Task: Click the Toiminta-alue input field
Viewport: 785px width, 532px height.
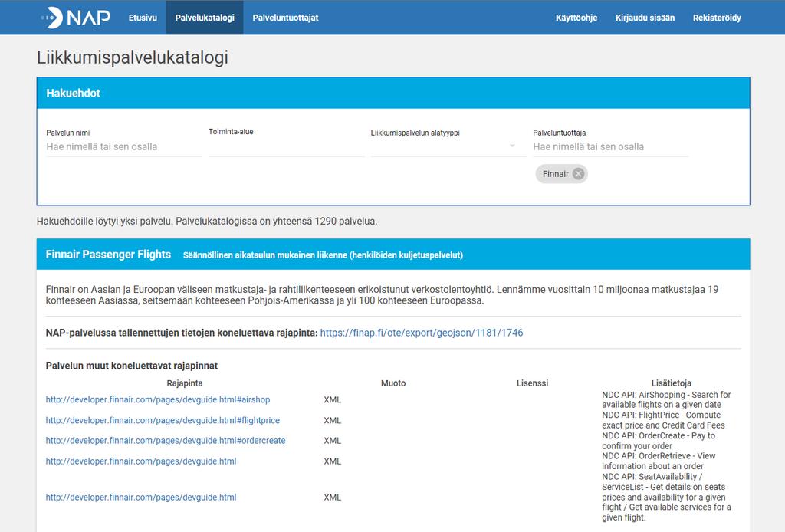Action: click(x=287, y=146)
